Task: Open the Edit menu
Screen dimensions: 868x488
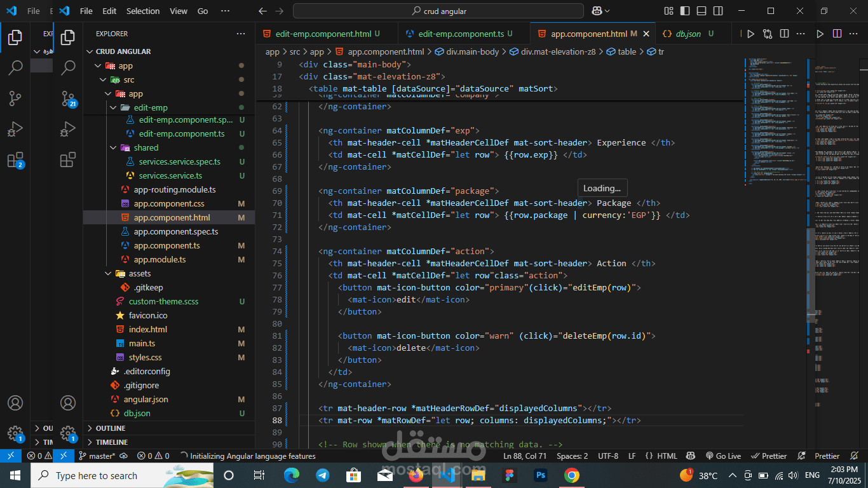Action: (109, 11)
